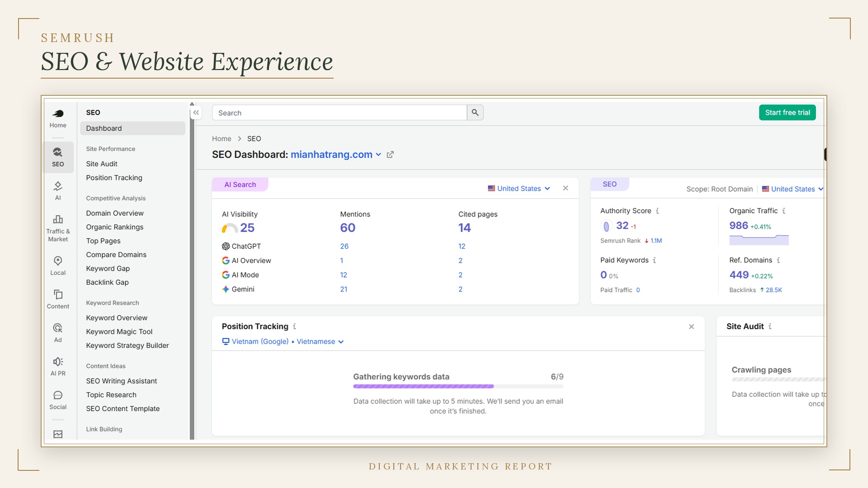Click the Start free trial button
The height and width of the screenshot is (488, 868).
tap(787, 113)
